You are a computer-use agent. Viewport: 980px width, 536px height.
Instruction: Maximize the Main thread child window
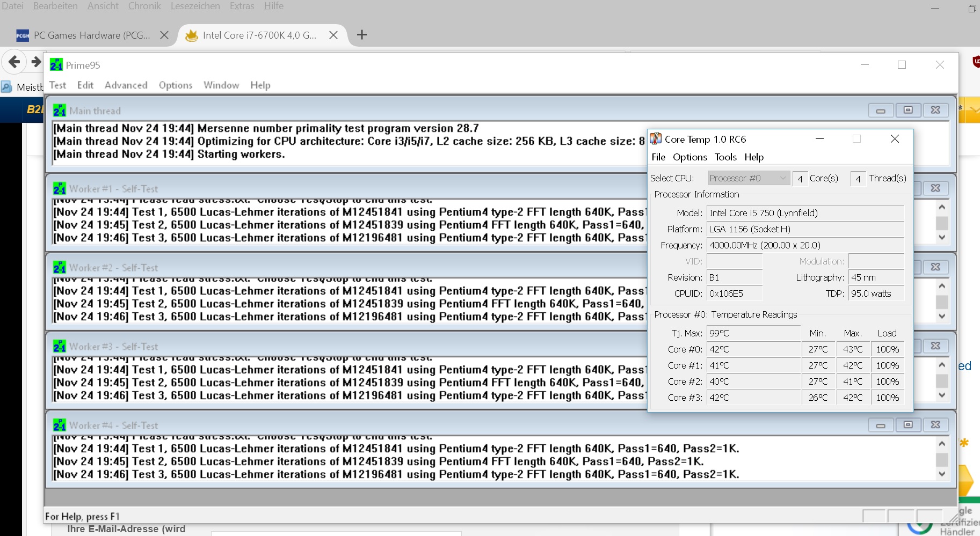[x=908, y=110]
